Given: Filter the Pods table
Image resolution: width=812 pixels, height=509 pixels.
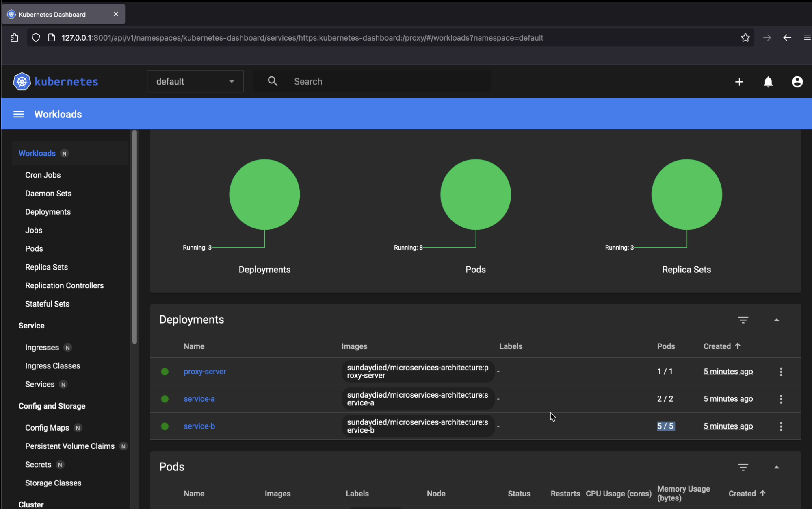Looking at the screenshot, I should click(x=743, y=467).
